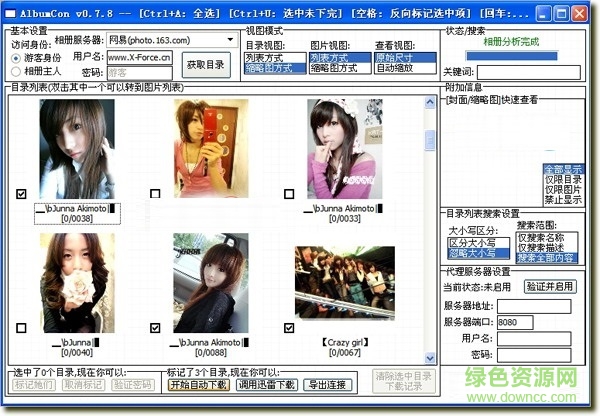Click the 服务器端口 field showing 8080
The image size is (600, 416).
[515, 322]
